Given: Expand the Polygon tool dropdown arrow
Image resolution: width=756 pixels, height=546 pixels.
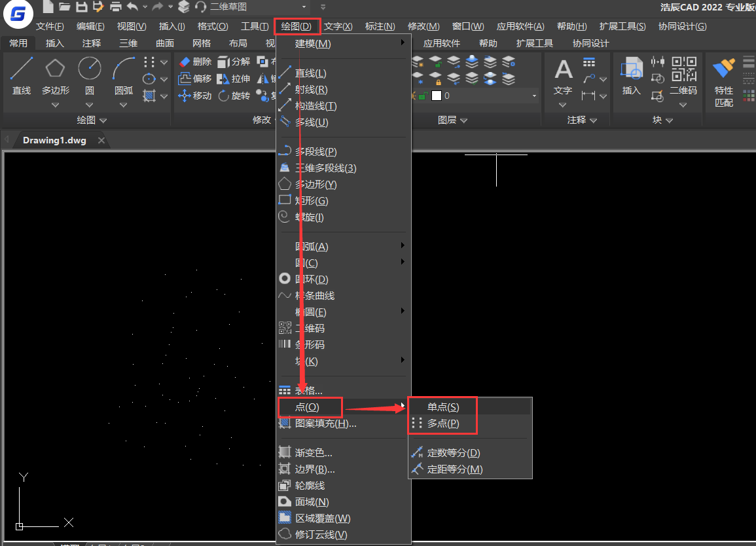Looking at the screenshot, I should coord(55,105).
